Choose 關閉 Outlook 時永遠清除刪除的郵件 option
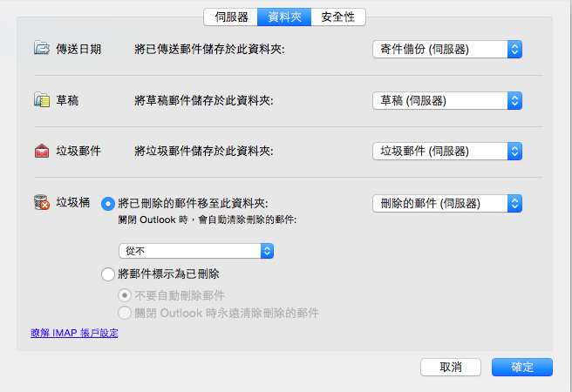 (x=125, y=313)
